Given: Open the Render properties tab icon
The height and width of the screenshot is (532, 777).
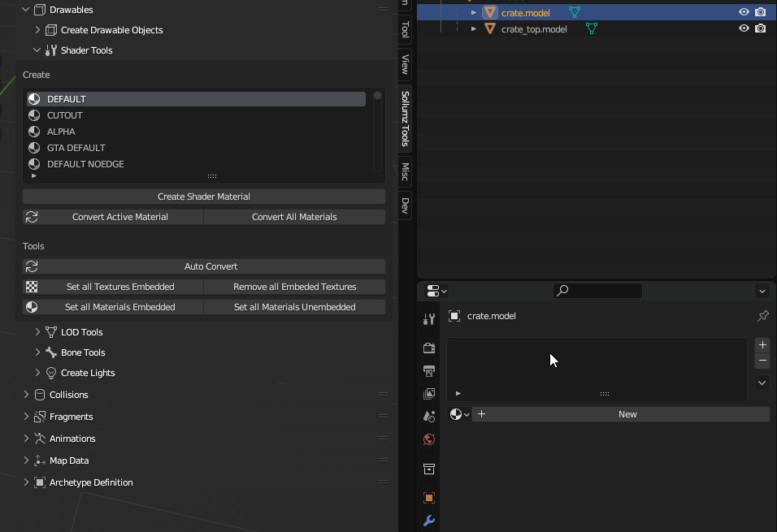Looking at the screenshot, I should pyautogui.click(x=429, y=348).
